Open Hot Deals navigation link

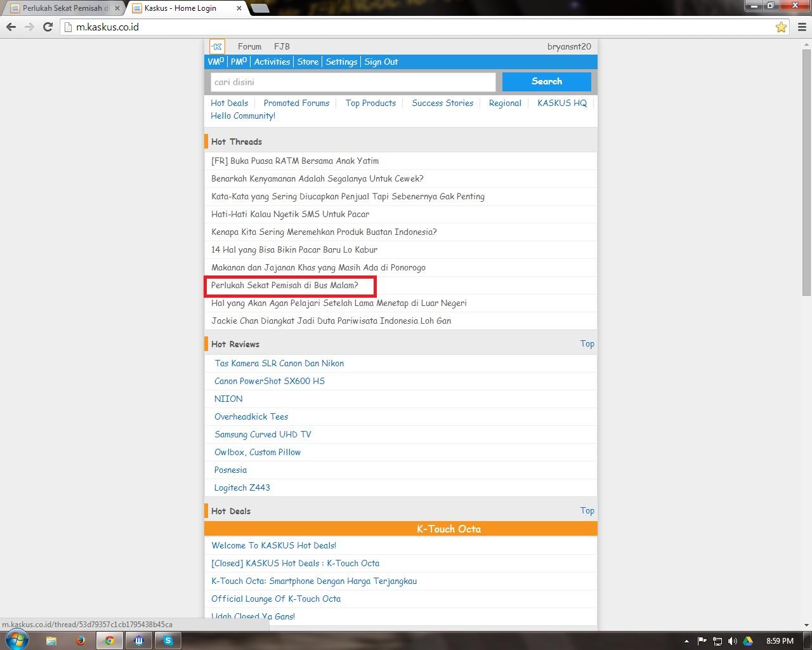(229, 103)
